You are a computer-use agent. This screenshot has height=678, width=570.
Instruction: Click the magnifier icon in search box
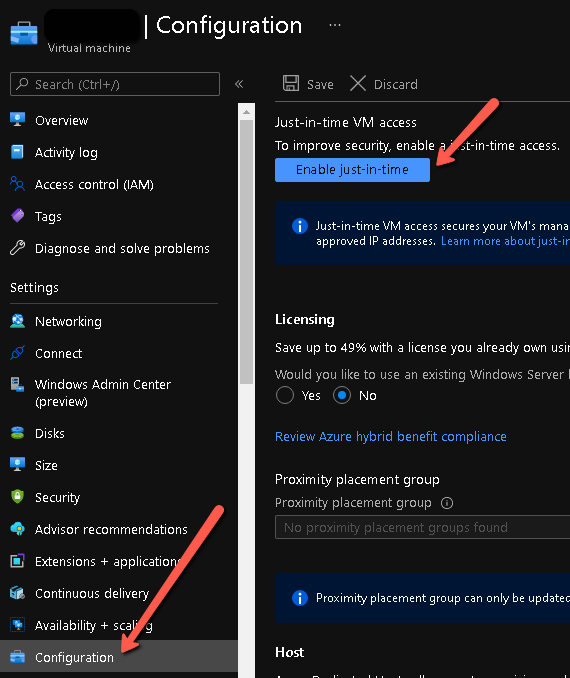tap(22, 83)
